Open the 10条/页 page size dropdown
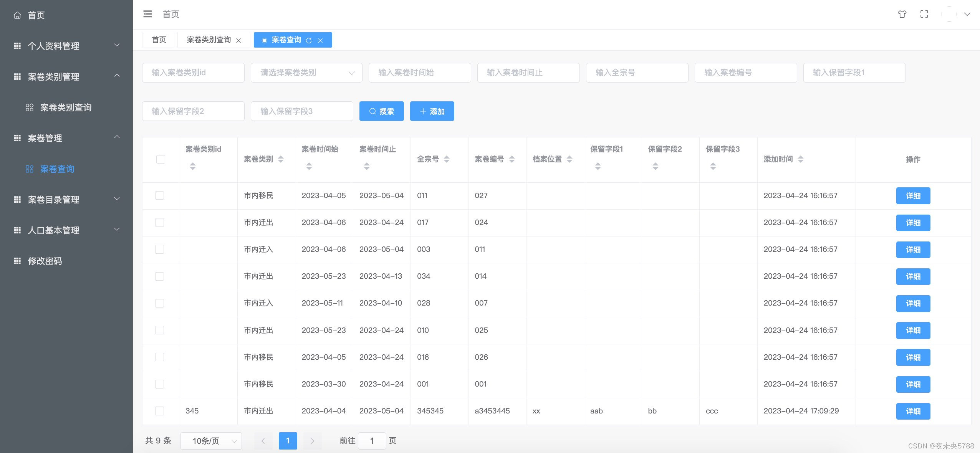 tap(211, 441)
